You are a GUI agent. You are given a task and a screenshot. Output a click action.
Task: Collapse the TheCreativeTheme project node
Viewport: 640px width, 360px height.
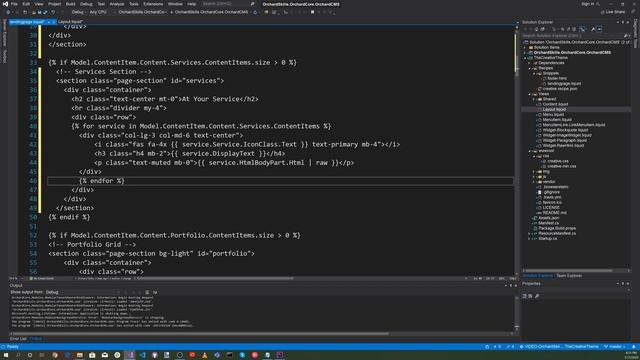point(525,58)
